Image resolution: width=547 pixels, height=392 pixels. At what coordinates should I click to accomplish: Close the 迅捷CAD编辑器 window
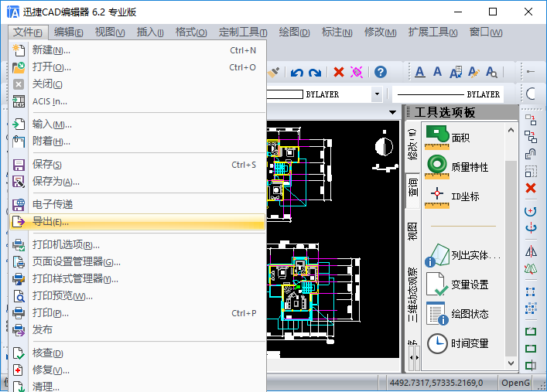point(528,12)
